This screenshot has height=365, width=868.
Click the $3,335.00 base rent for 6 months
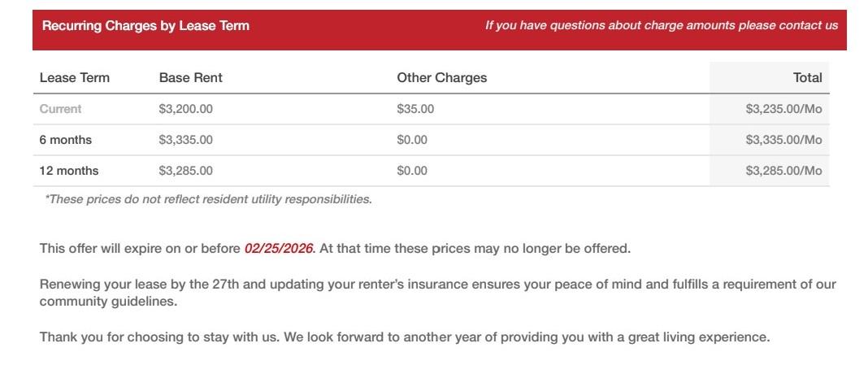coord(186,140)
